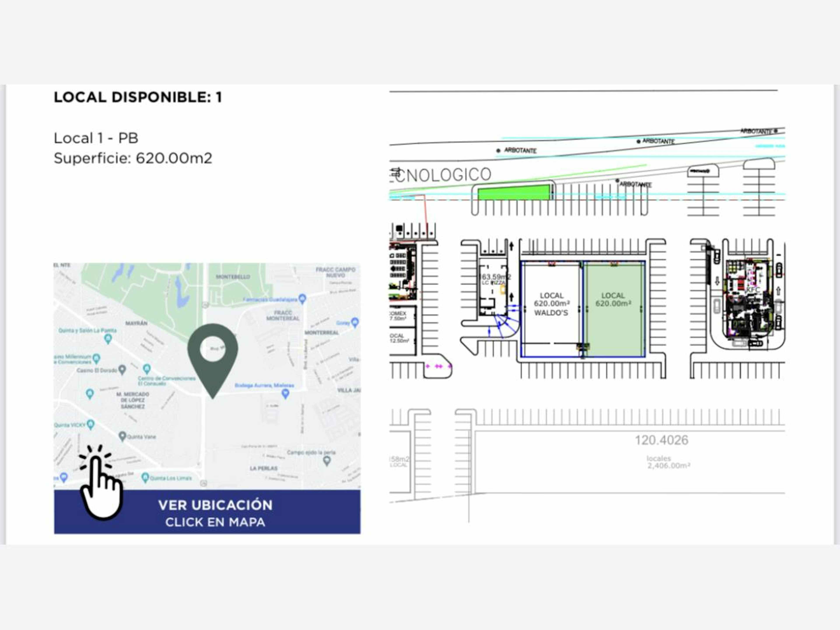Select the Campo ejido la perla marker
Viewport: 840px width, 630px height.
pyautogui.click(x=327, y=461)
